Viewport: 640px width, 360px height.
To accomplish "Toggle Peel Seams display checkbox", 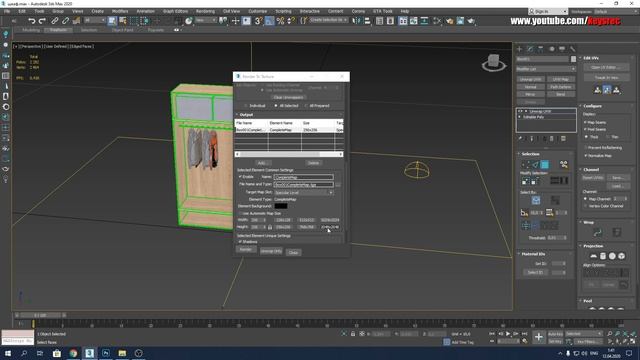I will tap(586, 129).
